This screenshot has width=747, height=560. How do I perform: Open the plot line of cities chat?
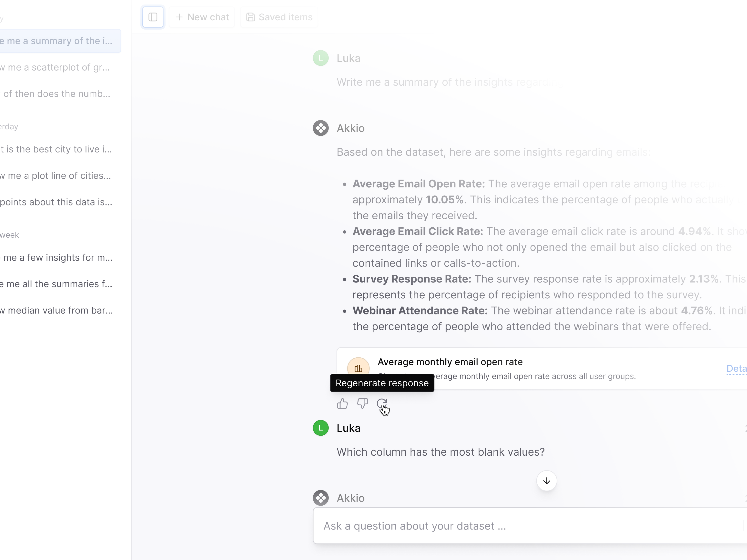click(56, 175)
